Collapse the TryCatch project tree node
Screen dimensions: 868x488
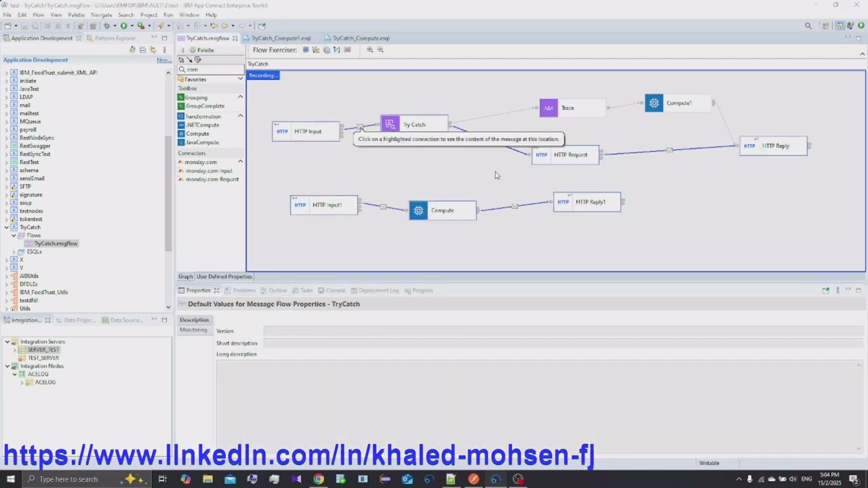[x=7, y=227]
